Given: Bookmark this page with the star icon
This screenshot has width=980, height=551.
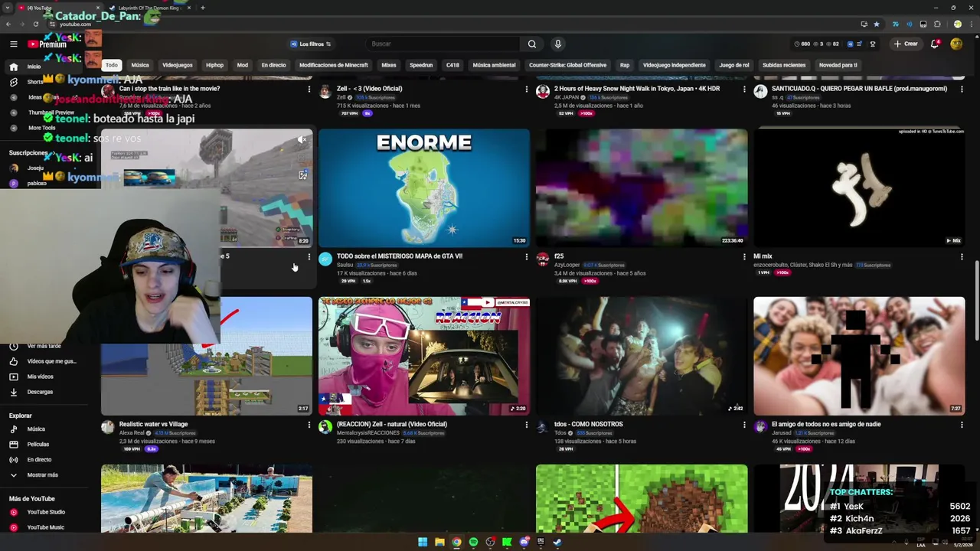Looking at the screenshot, I should click(x=877, y=24).
